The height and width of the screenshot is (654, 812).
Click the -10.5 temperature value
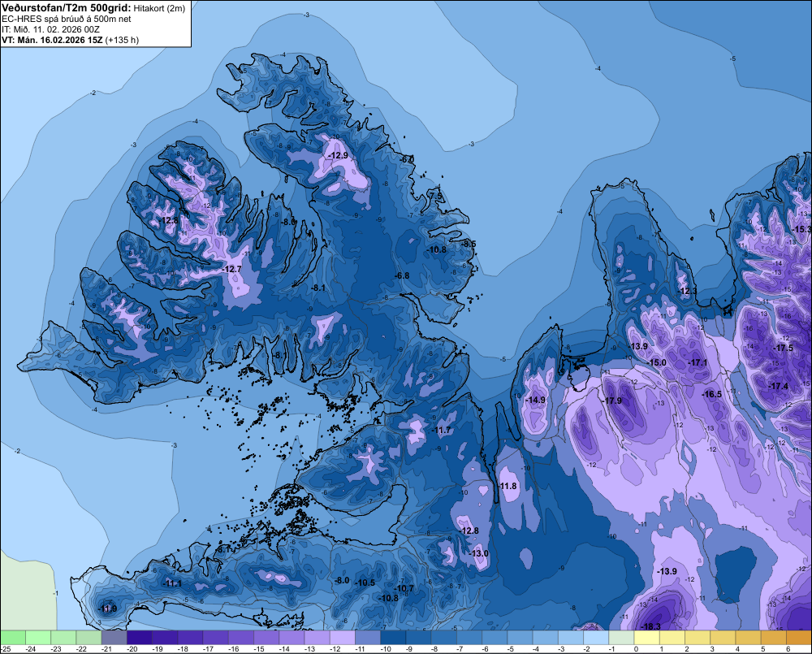365,583
